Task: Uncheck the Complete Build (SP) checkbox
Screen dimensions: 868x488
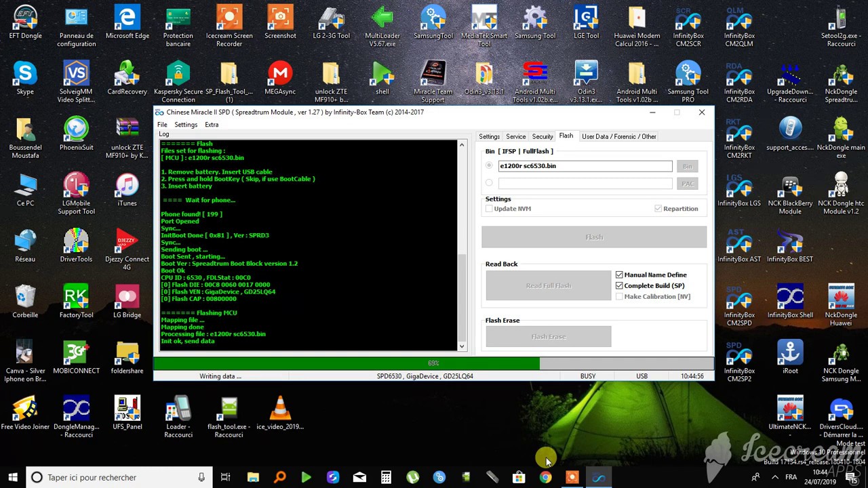Action: (x=619, y=286)
